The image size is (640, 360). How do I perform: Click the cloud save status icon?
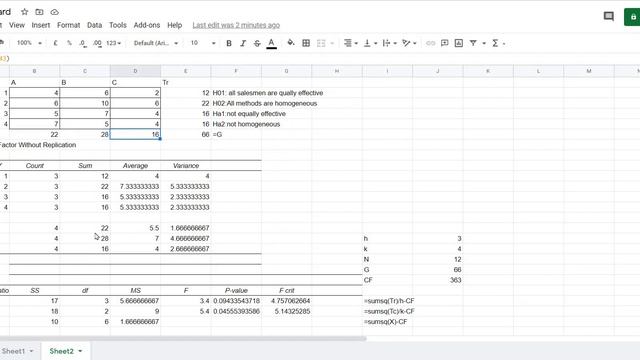(54, 12)
